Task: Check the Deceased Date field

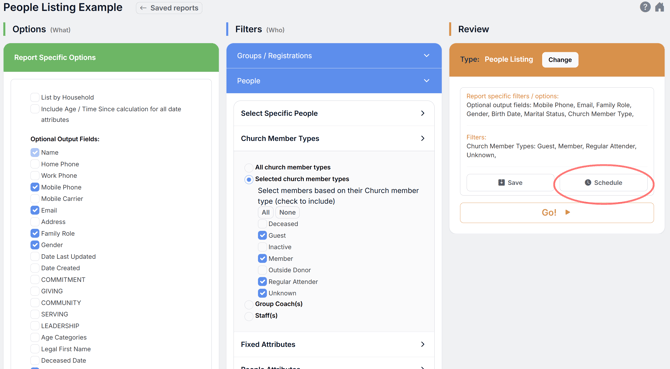Action: [35, 360]
